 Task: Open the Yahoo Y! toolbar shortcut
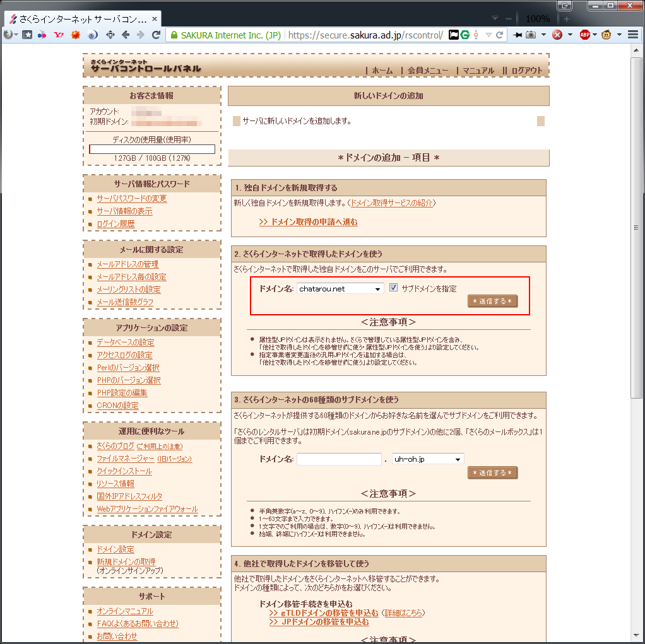tap(59, 35)
